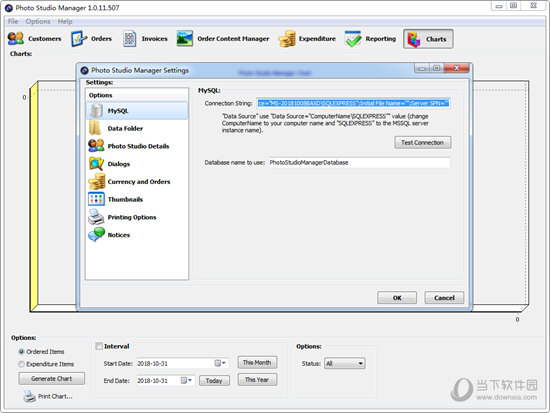Click the Expenditure toolbar label

[317, 39]
